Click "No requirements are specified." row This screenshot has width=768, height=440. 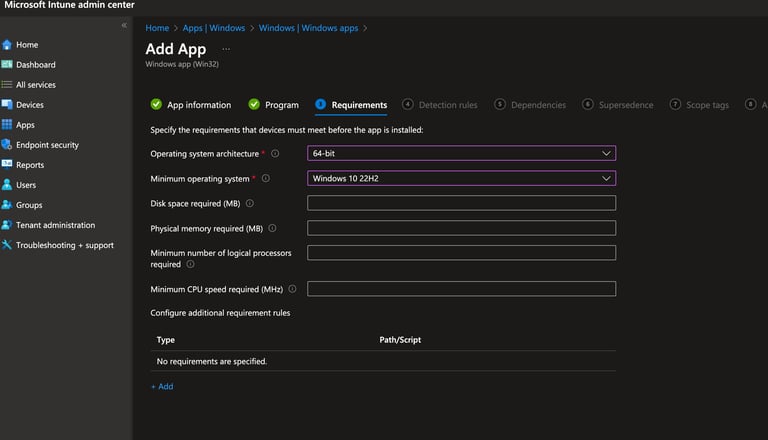point(383,361)
